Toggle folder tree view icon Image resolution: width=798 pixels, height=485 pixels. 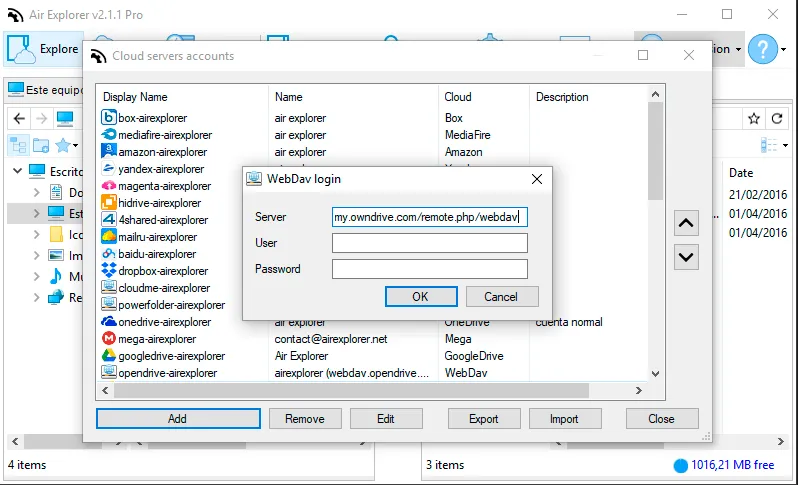click(18, 146)
